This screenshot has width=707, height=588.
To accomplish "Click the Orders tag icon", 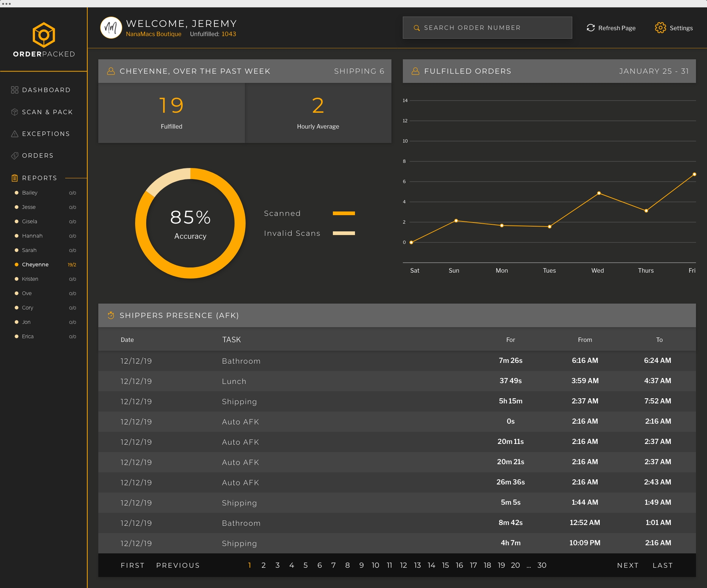I will click(15, 155).
